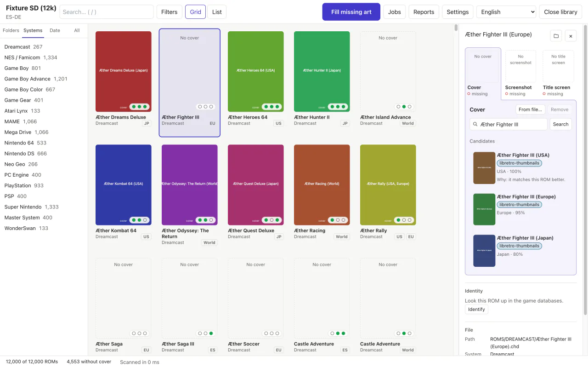Click magnifier icon in cover search field

[x=475, y=124]
